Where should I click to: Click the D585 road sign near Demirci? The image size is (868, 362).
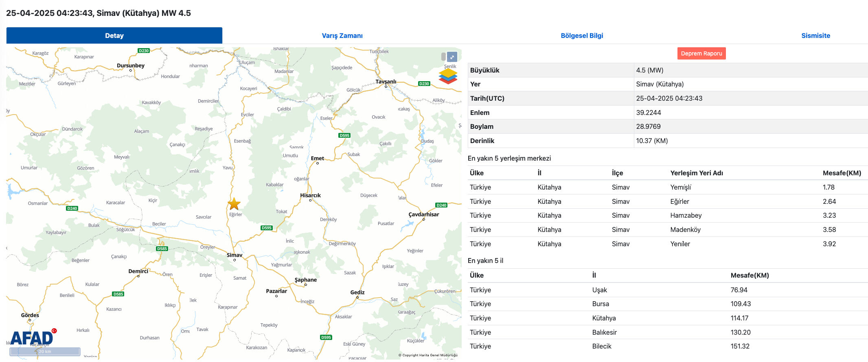point(118,294)
